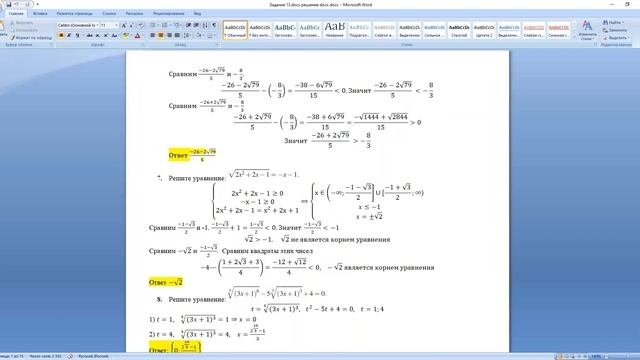The image size is (640, 360).
Task: Apply the yellow text highlight color
Action: tap(125, 36)
